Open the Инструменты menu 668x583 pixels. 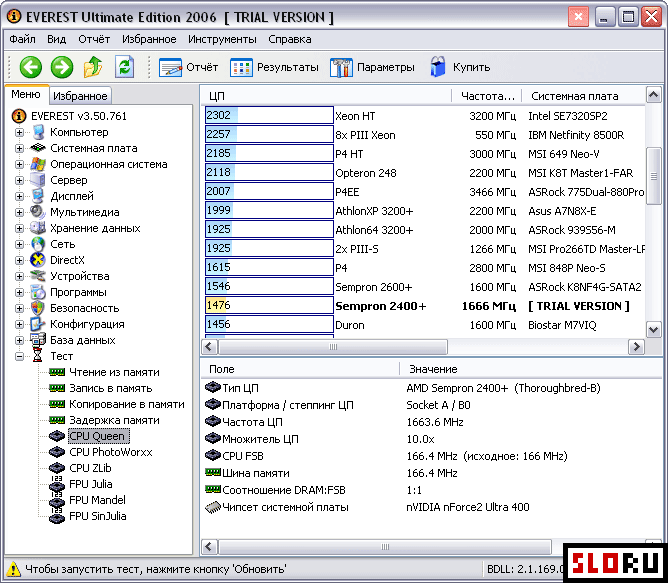pos(222,39)
